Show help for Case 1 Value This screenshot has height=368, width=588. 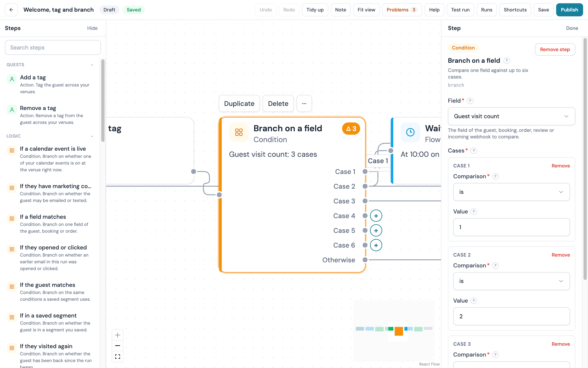[x=473, y=212]
